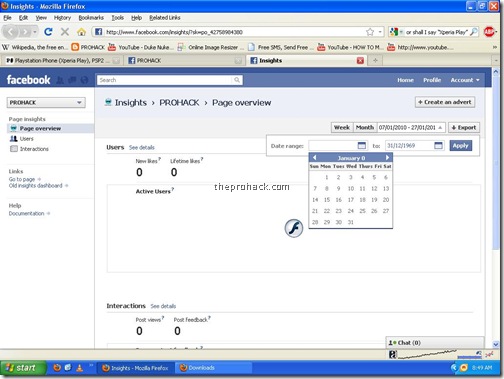Open the list all tabs dropdown
Image resolution: width=504 pixels, height=379 pixels.
pyautogui.click(x=496, y=60)
